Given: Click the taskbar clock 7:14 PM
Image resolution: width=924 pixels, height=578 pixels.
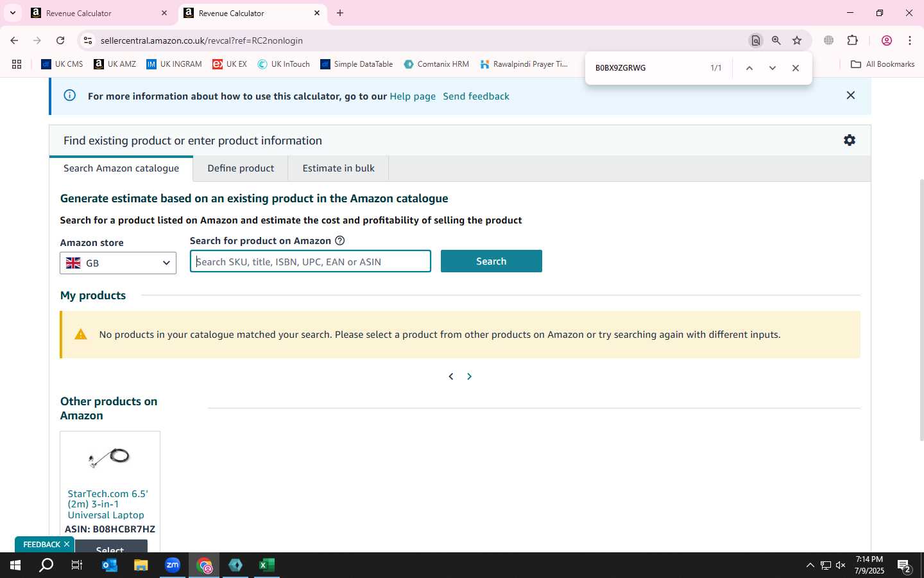Looking at the screenshot, I should (869, 559).
